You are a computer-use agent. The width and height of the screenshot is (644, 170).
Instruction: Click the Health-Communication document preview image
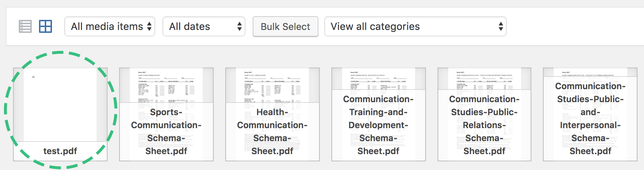coord(273,86)
